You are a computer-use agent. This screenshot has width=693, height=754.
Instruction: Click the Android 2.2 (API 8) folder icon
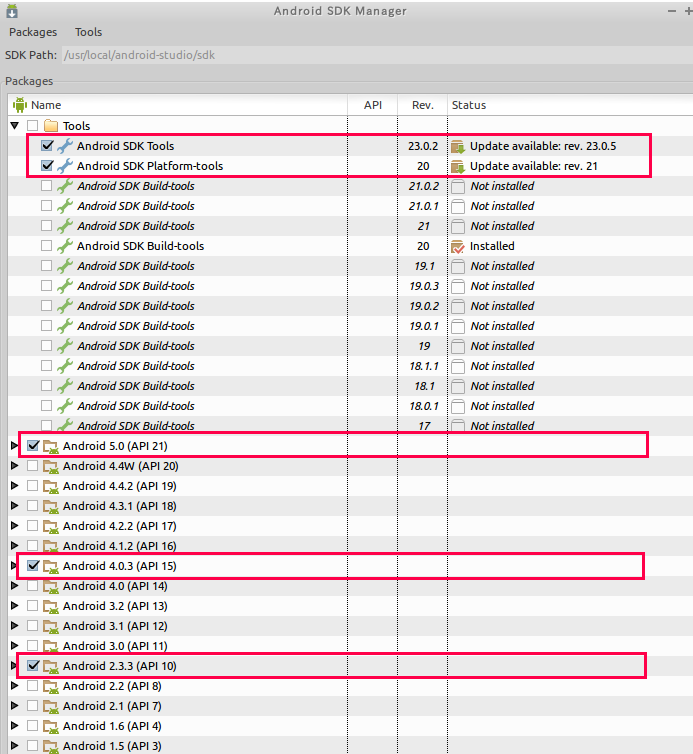coord(51,686)
